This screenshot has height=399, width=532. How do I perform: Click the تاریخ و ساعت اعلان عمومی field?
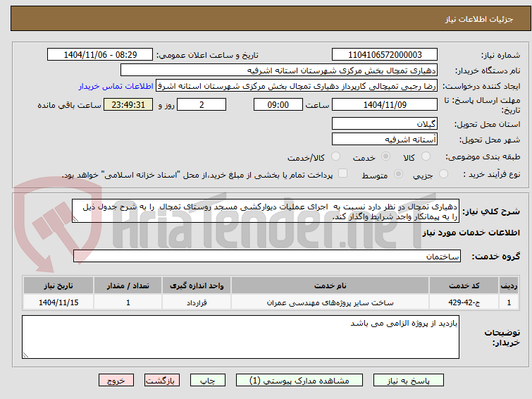pos(100,55)
